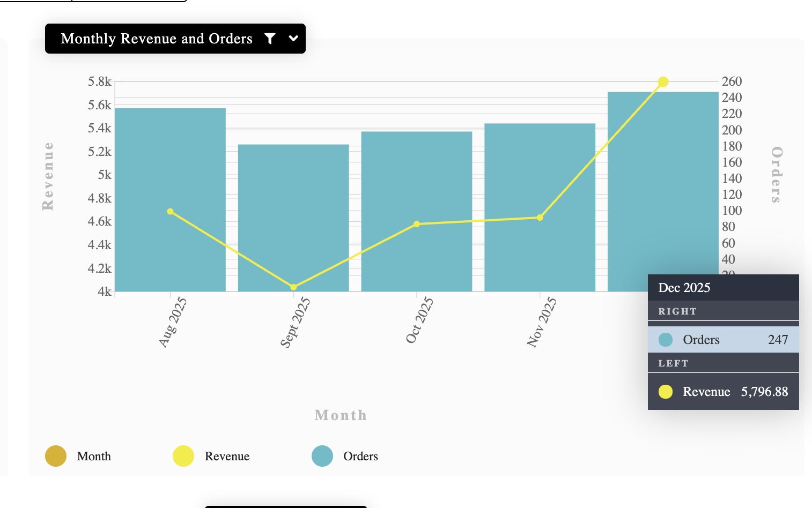The width and height of the screenshot is (812, 508).
Task: Click the Aug 2025 axis label
Action: coord(173,322)
